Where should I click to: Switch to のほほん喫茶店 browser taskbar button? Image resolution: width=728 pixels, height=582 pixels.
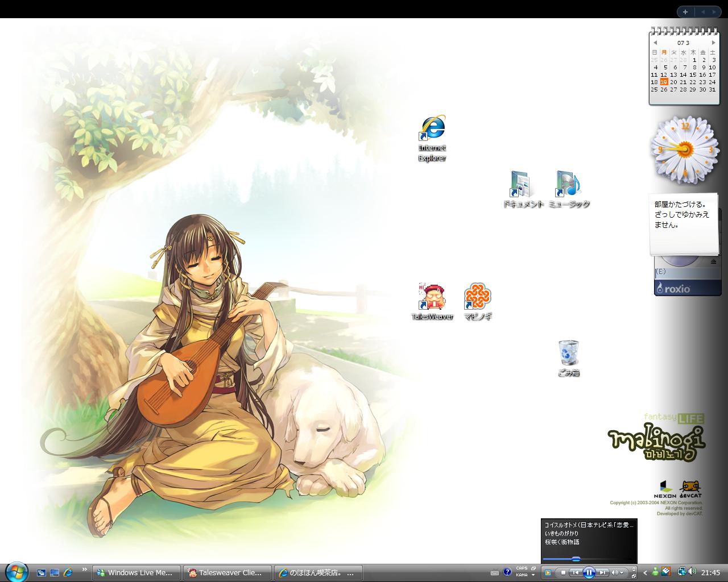pyautogui.click(x=319, y=573)
